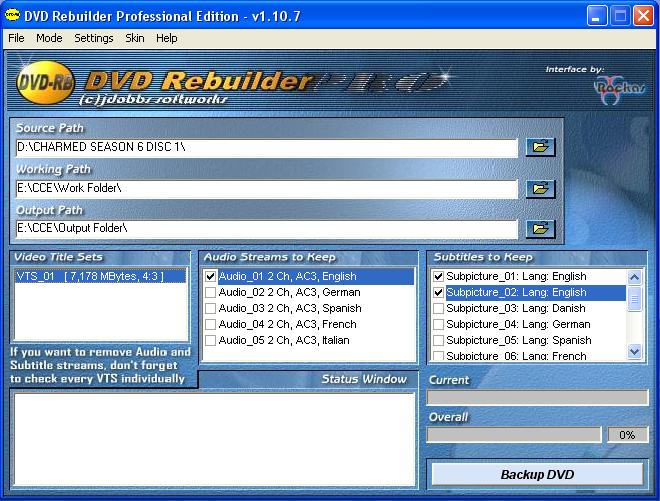Uncheck Audio_01 English stream
This screenshot has width=660, height=501.
click(x=210, y=277)
